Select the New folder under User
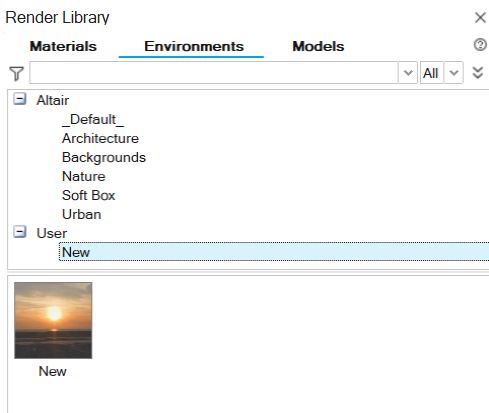 click(274, 252)
